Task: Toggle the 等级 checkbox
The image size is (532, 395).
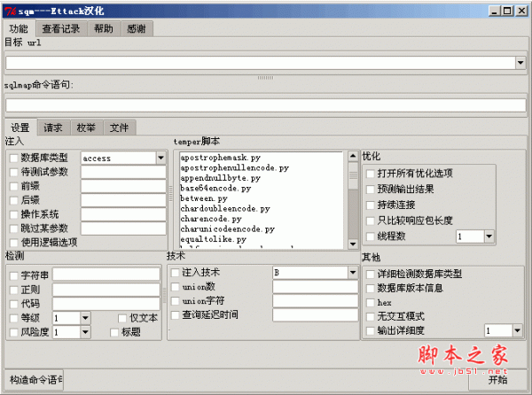Action: pyautogui.click(x=14, y=318)
